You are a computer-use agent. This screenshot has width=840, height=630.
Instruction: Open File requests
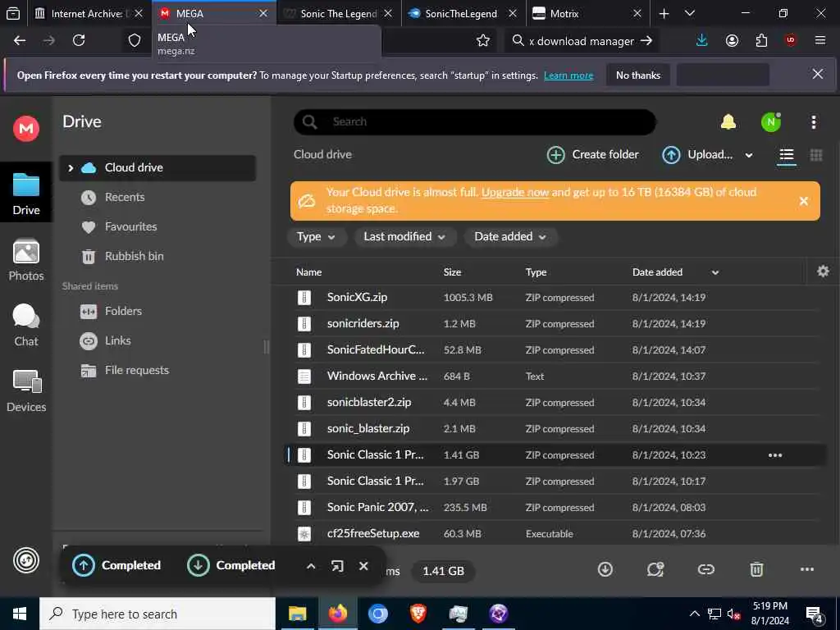[136, 370]
